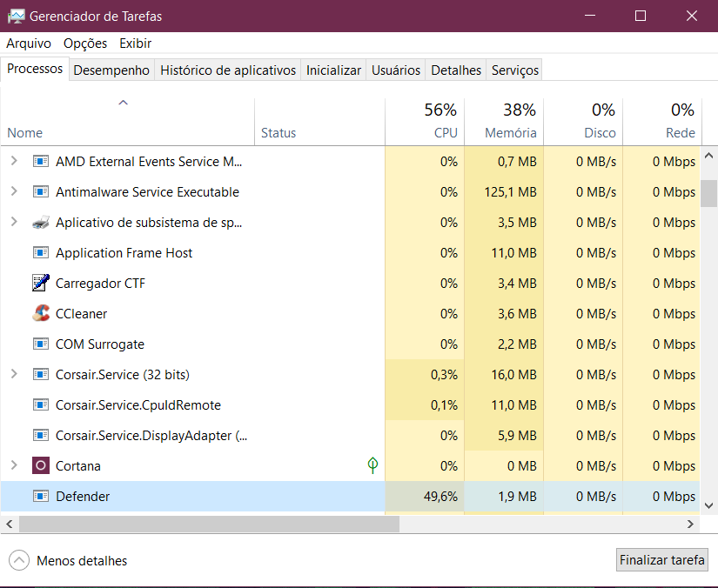Click the COM Surrogate icon
Image resolution: width=718 pixels, height=588 pixels.
coord(41,344)
